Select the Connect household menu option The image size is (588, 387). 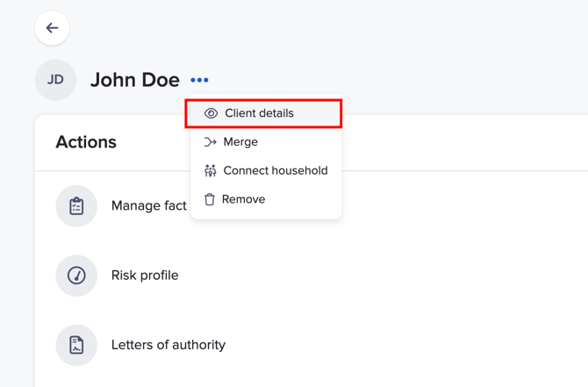coord(275,170)
